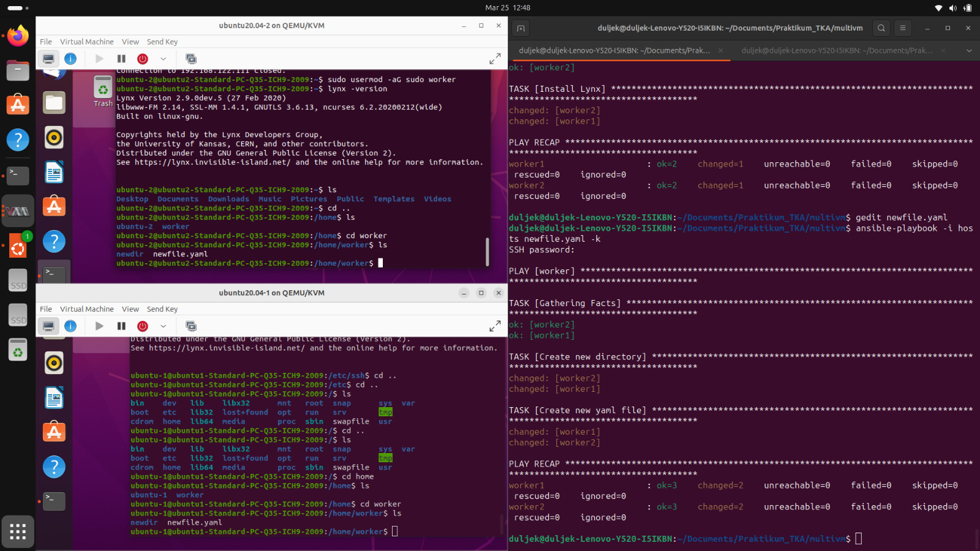
Task: Close the first terminal tab
Action: click(x=720, y=50)
